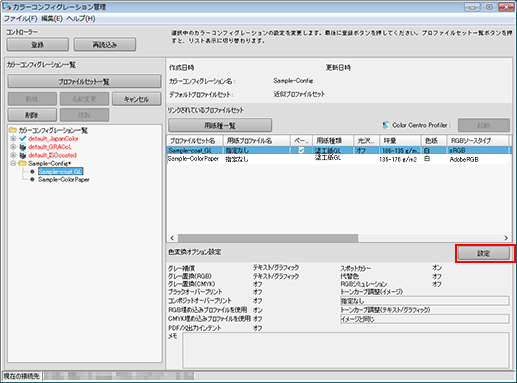Image resolution: width=517 pixels, height=383 pixels.
Task: Click the root カラーコンフィグレーション一覧 folder icon
Action: click(13, 130)
